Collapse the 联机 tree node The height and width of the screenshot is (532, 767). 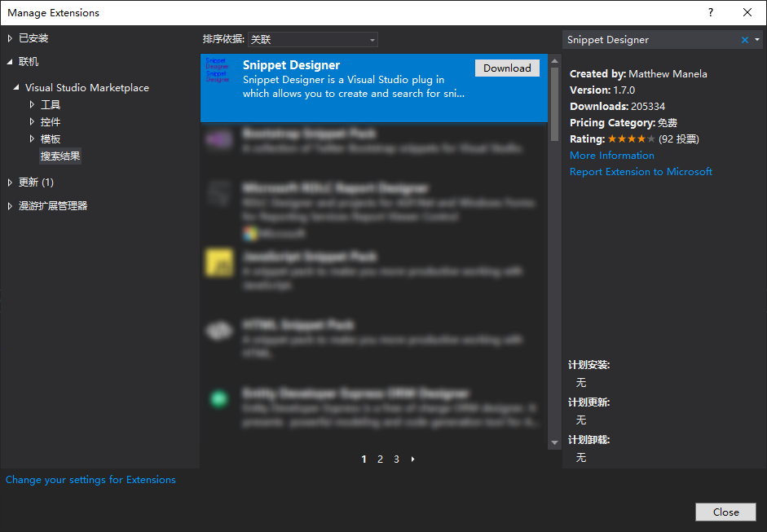pyautogui.click(x=10, y=62)
